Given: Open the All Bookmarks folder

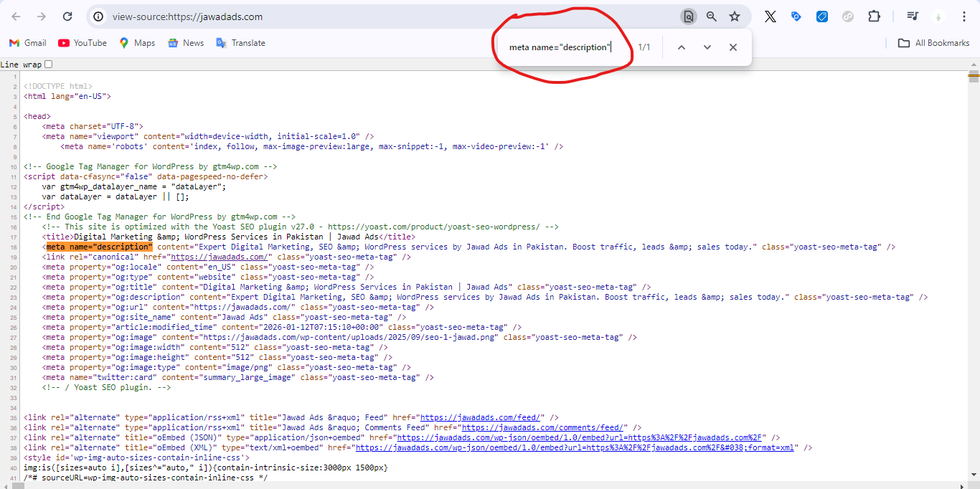Looking at the screenshot, I should click(934, 43).
